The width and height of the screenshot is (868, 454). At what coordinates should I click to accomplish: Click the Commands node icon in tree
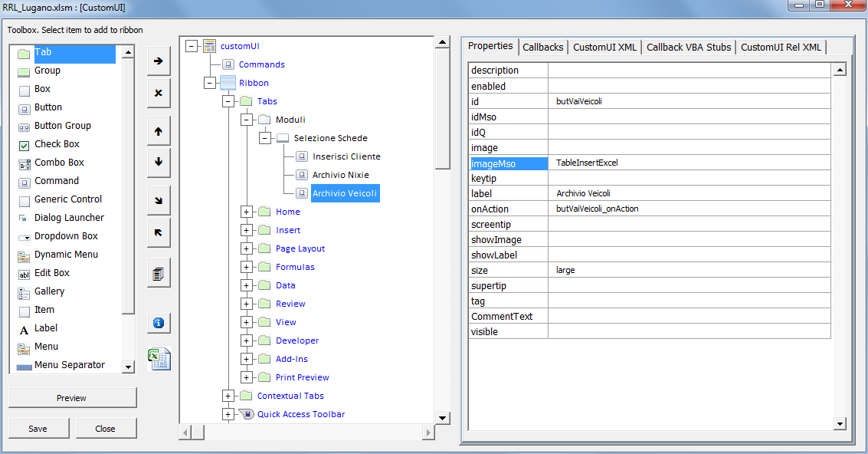click(228, 64)
